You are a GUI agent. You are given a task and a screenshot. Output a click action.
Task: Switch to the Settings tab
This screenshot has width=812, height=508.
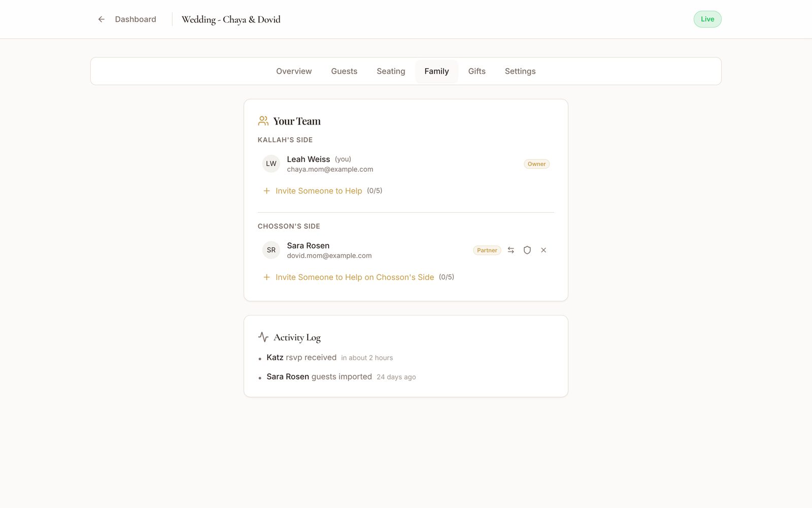520,71
